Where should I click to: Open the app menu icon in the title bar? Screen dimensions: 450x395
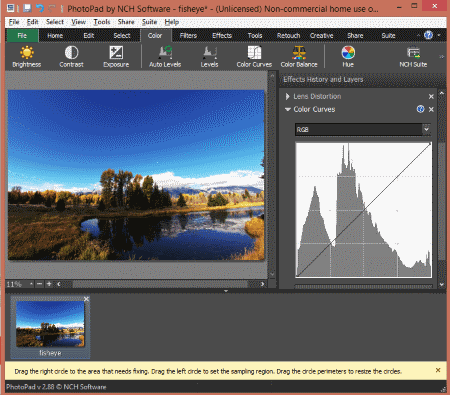pyautogui.click(x=11, y=8)
